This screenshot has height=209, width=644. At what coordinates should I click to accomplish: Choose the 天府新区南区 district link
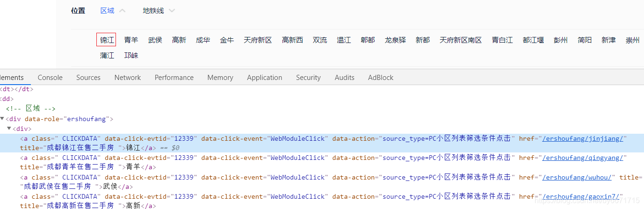point(461,40)
